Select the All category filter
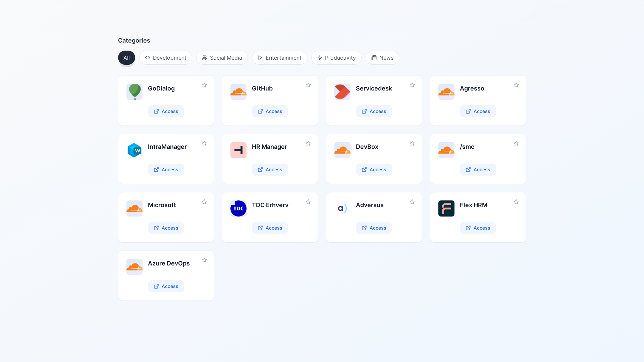644x362 pixels. coord(126,58)
